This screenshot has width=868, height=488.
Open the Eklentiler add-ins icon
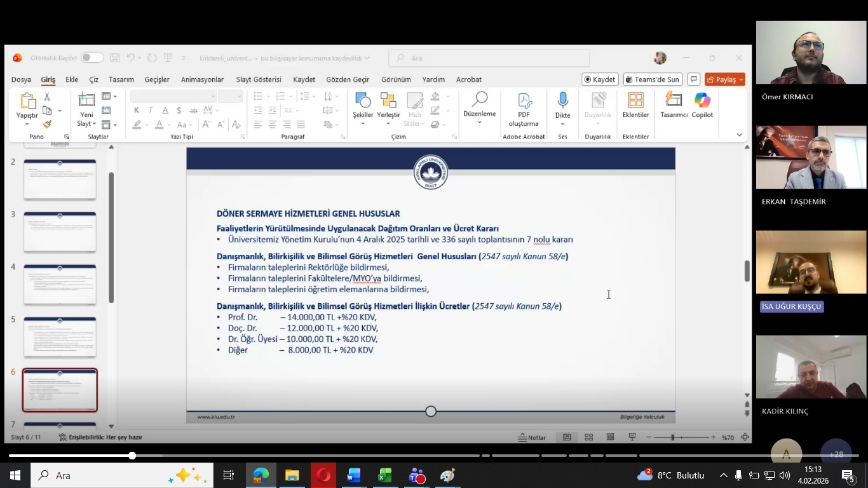pyautogui.click(x=635, y=101)
